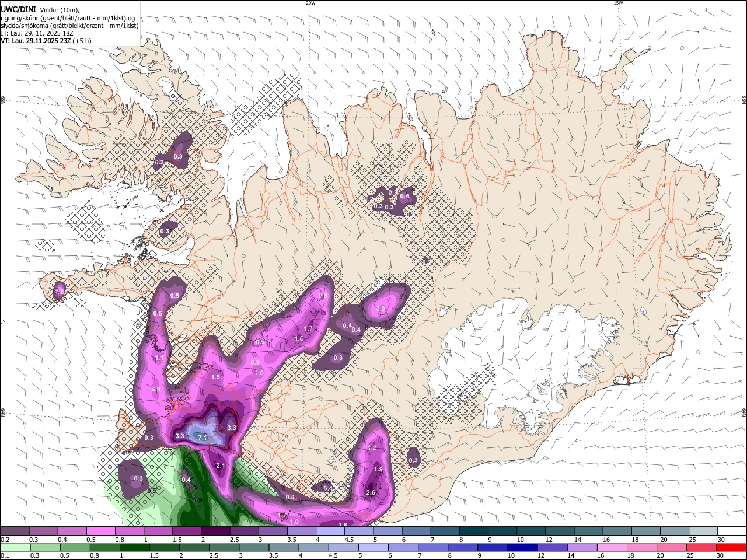The width and height of the screenshot is (747, 560).
Task: Click the 1.7 precipitation value on the map
Action: click(309, 328)
